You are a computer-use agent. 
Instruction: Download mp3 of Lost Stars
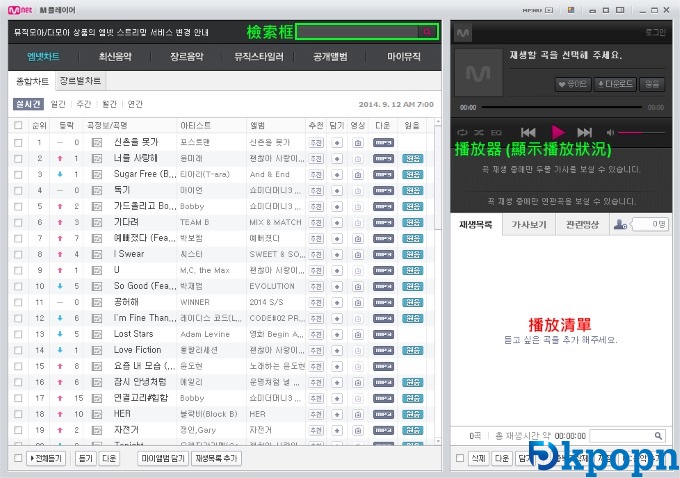coord(383,334)
